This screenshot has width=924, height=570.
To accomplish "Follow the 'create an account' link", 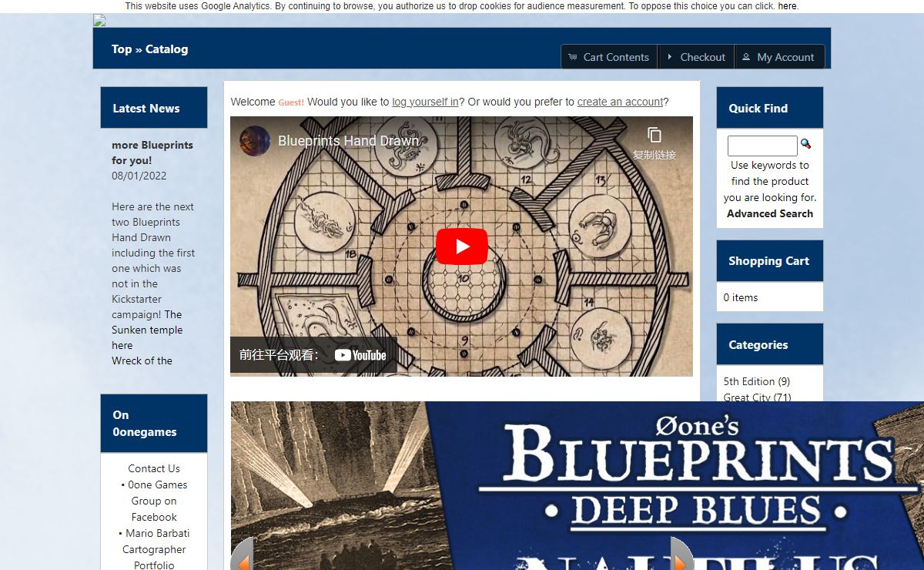I will pos(620,102).
